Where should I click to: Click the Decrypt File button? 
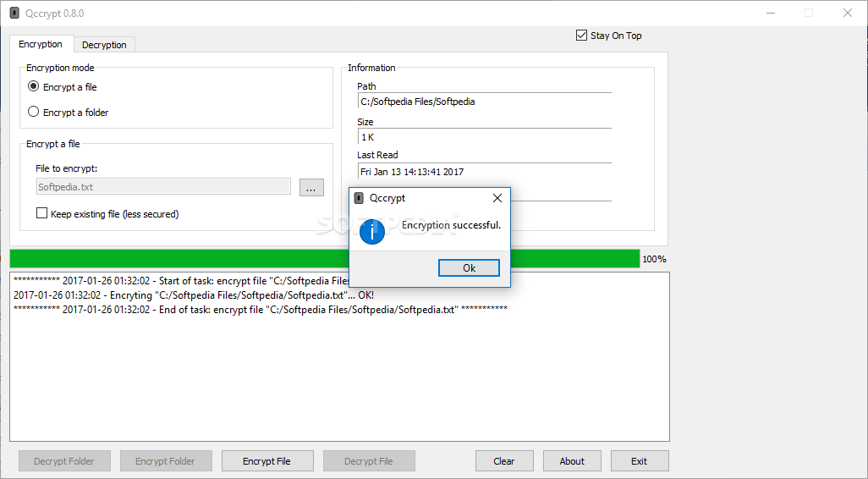369,460
